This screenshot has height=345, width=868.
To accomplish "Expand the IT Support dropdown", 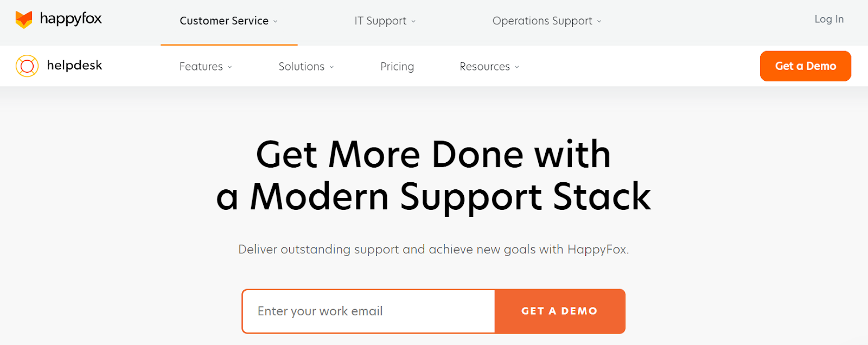I will coord(414,21).
